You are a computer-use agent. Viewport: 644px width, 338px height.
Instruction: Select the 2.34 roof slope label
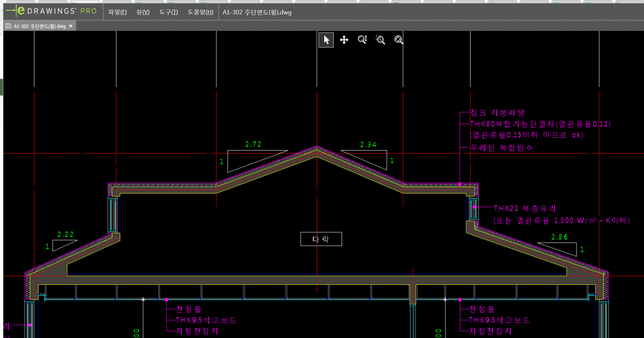[368, 145]
